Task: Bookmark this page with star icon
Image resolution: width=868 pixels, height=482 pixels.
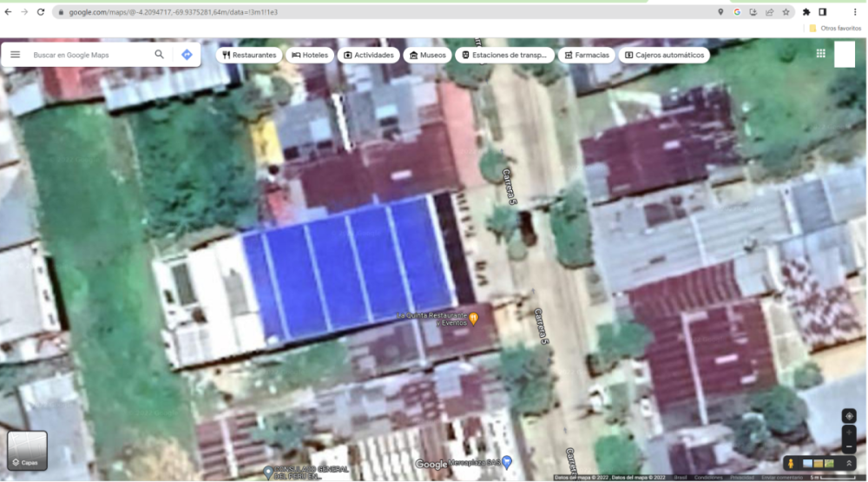Action: [786, 12]
